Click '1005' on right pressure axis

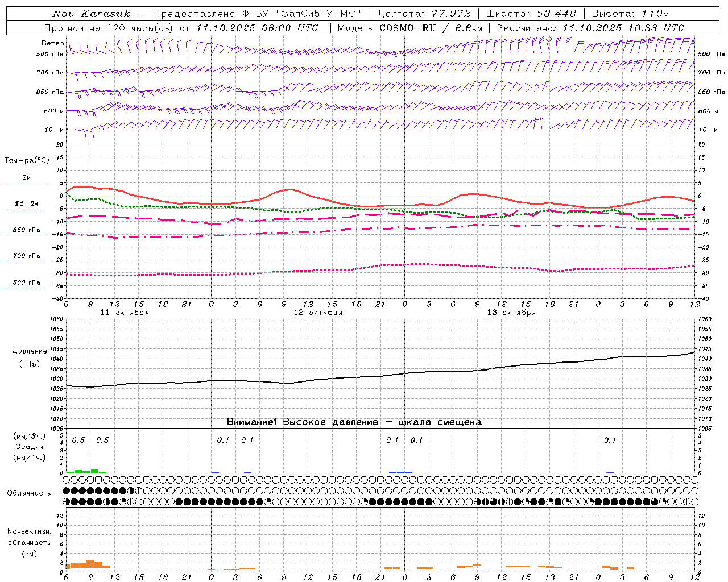pos(705,429)
